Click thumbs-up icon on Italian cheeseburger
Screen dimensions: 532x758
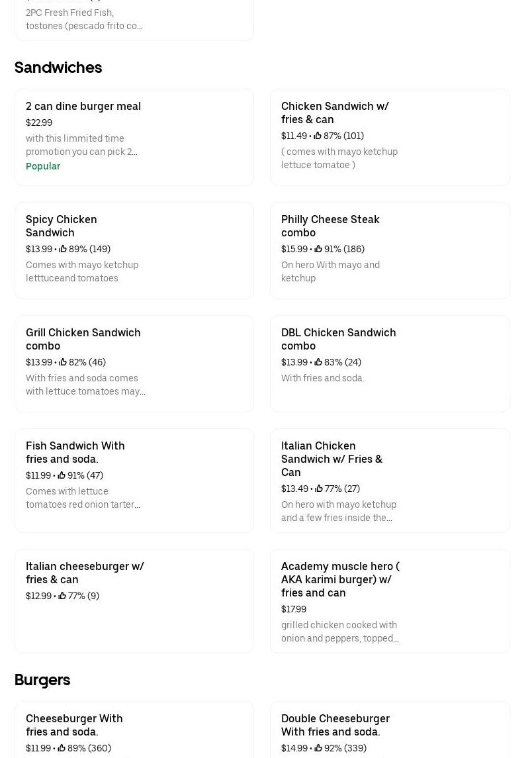click(x=62, y=596)
